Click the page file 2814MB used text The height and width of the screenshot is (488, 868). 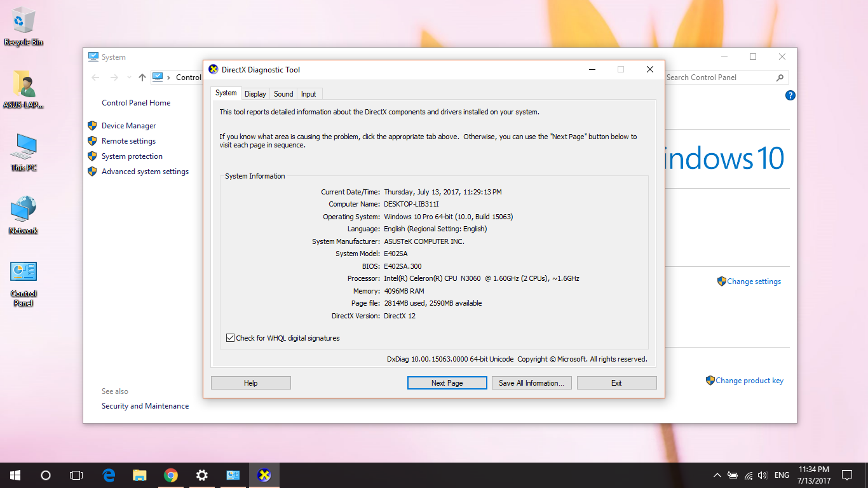click(x=433, y=303)
